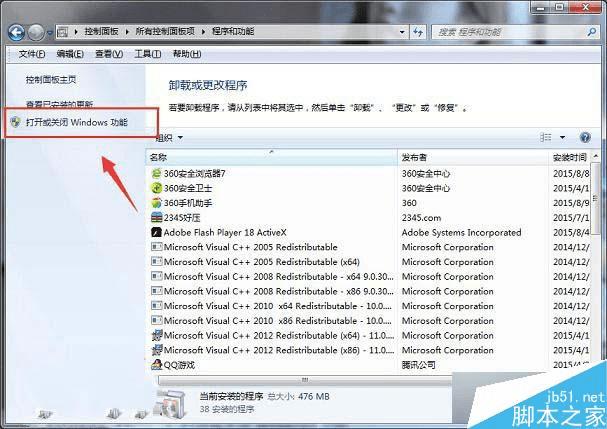Open 打开或关闭 Windows 功能 link
Screen dimensions: 607x429
[77, 122]
